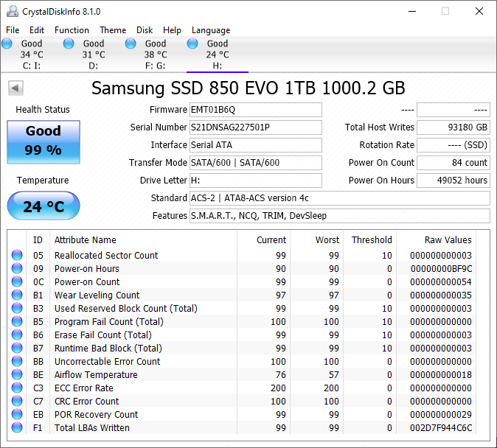497x448 pixels.
Task: Click the Firmware field EMT01B6Q
Action: pos(255,110)
